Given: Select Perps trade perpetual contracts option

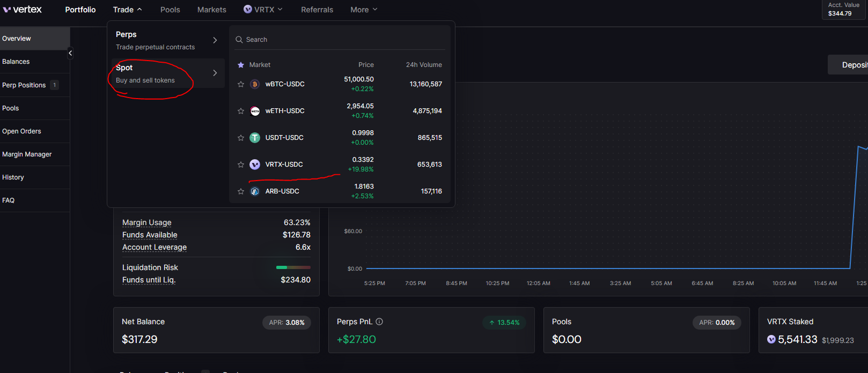Looking at the screenshot, I should [x=168, y=40].
